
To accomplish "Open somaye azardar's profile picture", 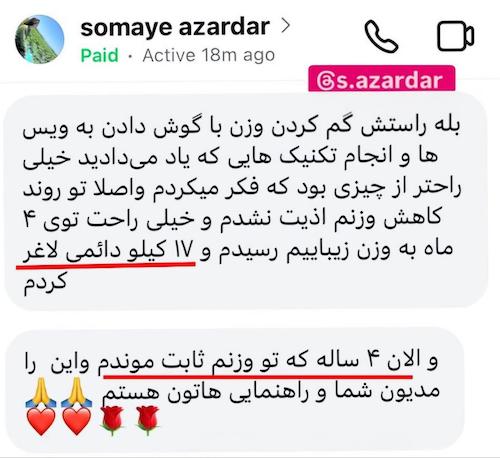I will point(40,39).
